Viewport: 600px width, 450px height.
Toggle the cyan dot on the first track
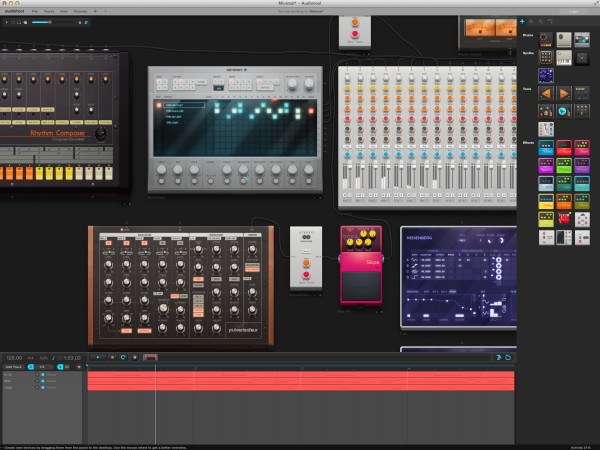43,375
